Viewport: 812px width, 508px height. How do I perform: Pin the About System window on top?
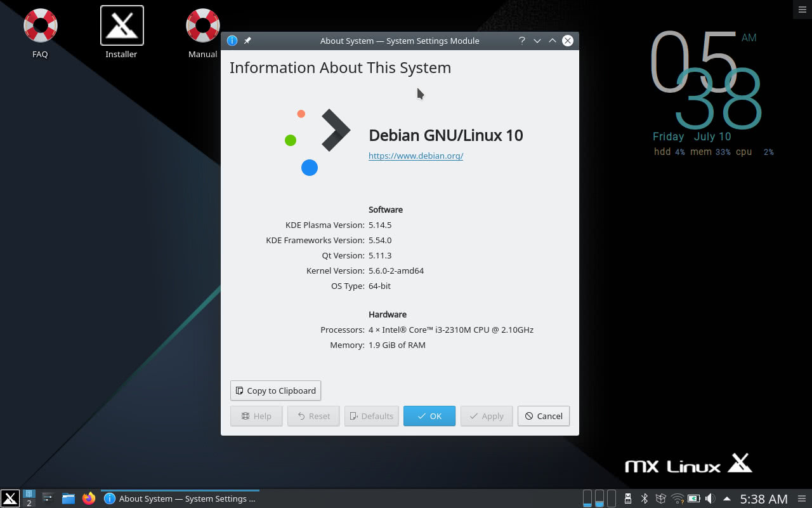tap(247, 40)
